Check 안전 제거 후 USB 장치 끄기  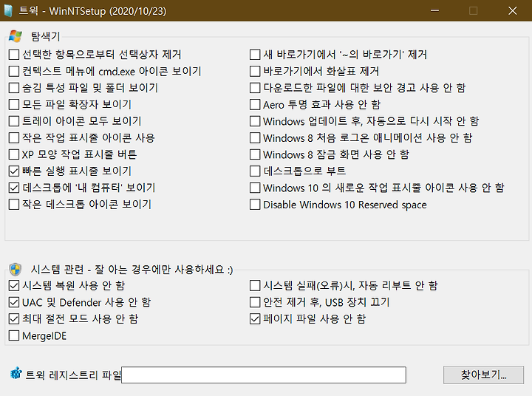coord(255,302)
